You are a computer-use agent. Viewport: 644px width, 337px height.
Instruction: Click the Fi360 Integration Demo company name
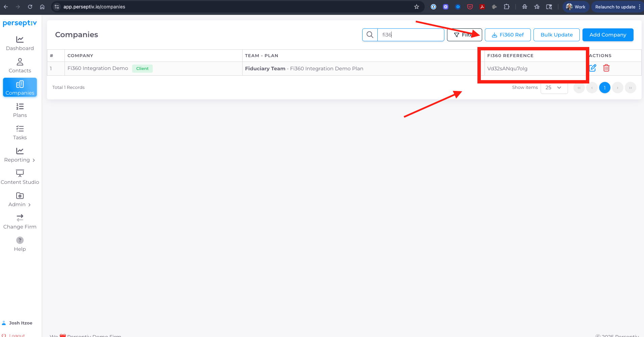click(98, 68)
